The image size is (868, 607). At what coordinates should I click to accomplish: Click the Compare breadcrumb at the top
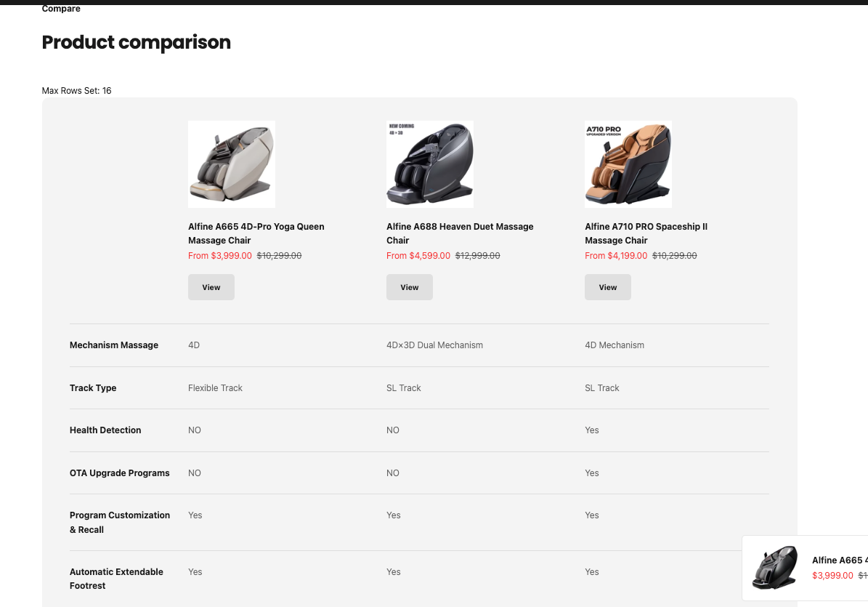point(61,9)
